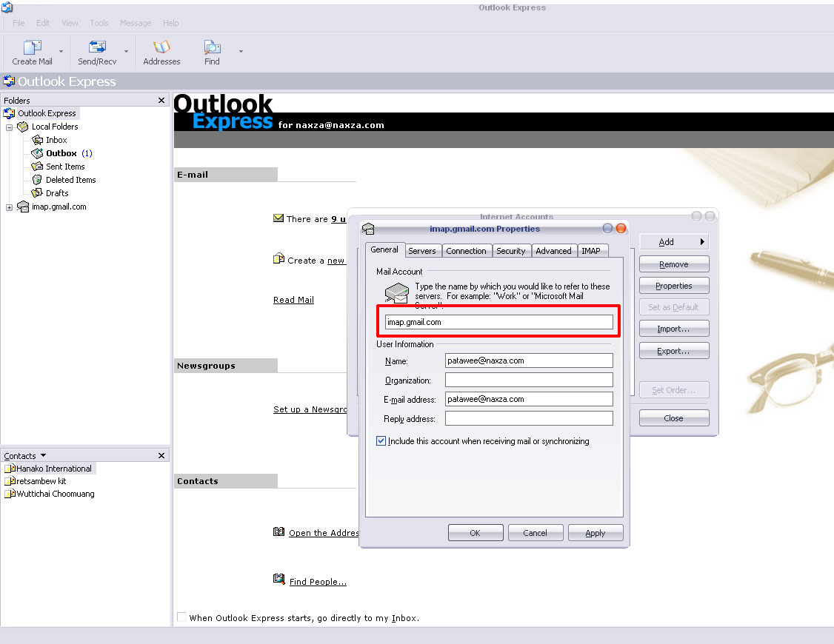Click the Open the Address Book icon

(278, 531)
